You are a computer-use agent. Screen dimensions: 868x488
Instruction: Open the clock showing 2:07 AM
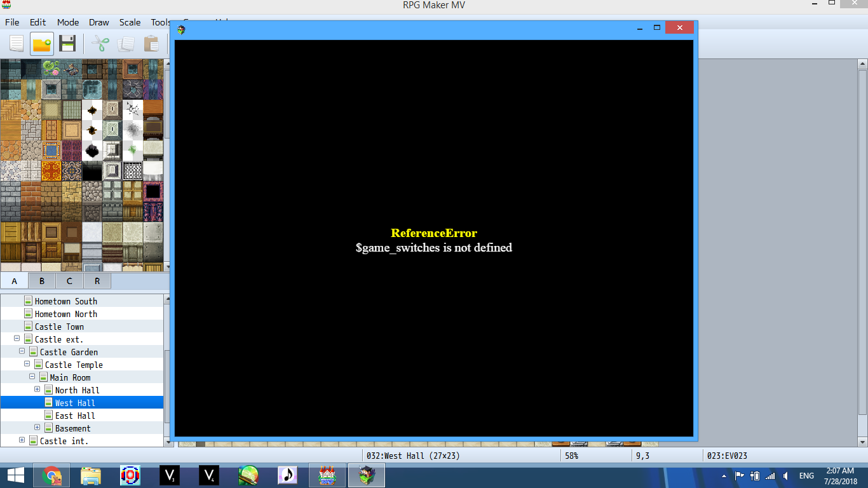[840, 476]
